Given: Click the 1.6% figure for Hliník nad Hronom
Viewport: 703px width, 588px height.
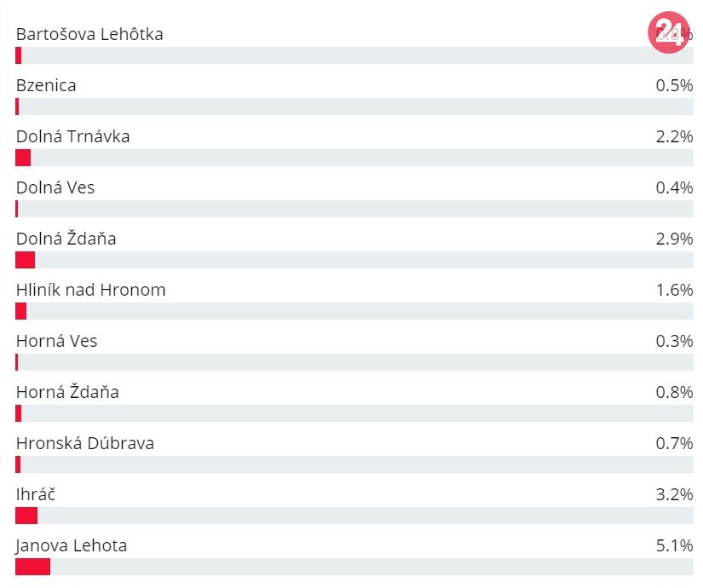Looking at the screenshot, I should point(674,290).
